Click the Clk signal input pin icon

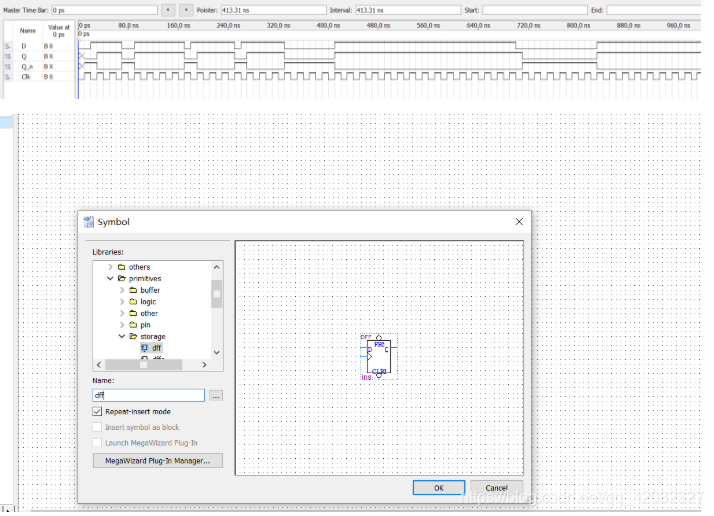8,77
